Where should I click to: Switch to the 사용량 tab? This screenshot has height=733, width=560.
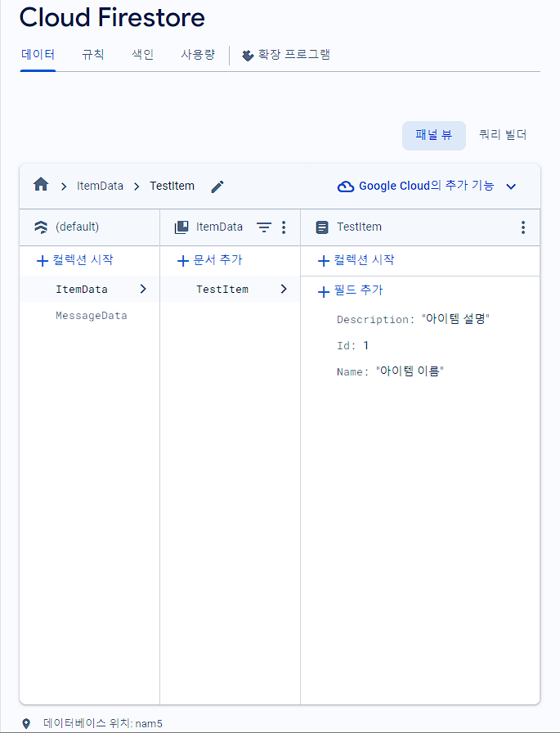point(198,55)
